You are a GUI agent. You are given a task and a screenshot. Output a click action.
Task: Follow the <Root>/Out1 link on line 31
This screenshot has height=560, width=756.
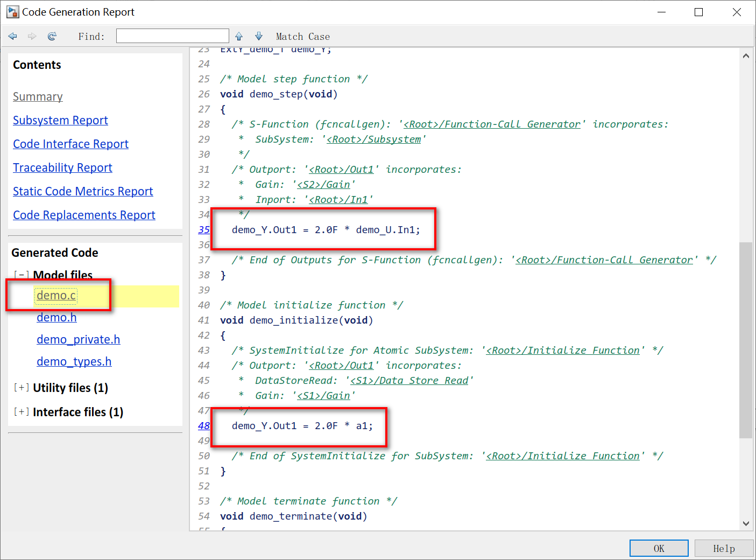[x=341, y=170]
